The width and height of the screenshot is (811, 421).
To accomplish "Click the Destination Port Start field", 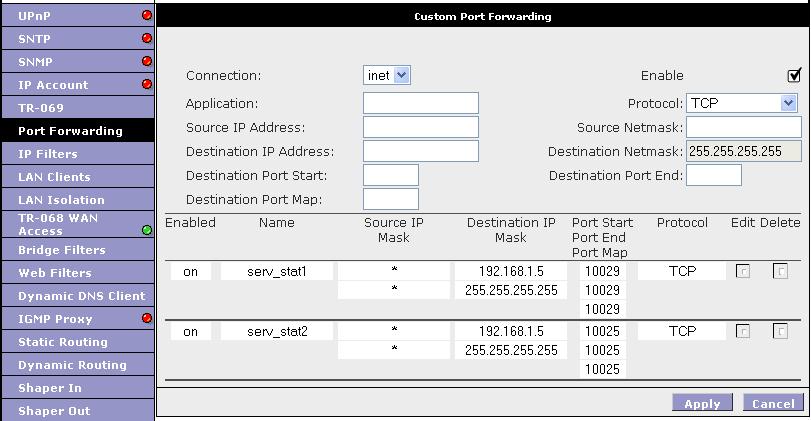I will tap(391, 175).
